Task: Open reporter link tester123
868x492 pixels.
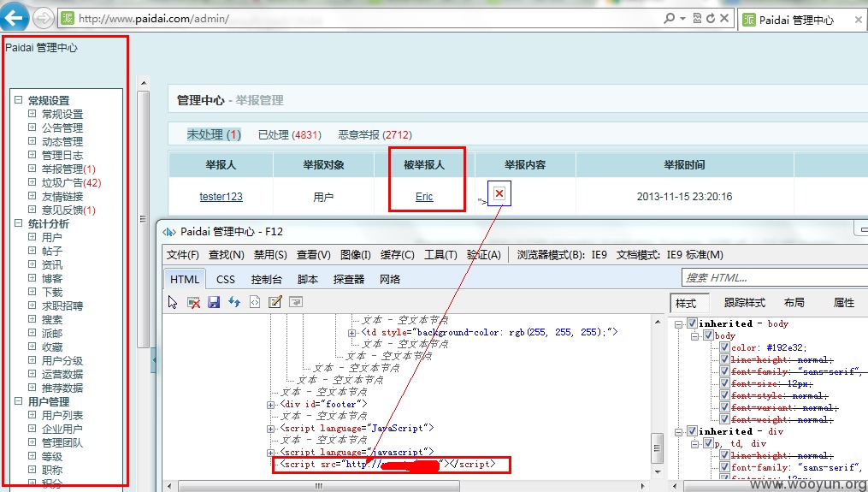Action: [x=221, y=197]
